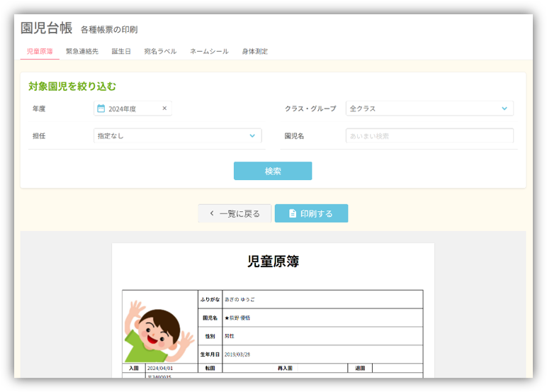This screenshot has width=547, height=392.
Task: Click the 転園 table header cell
Action: (210, 368)
